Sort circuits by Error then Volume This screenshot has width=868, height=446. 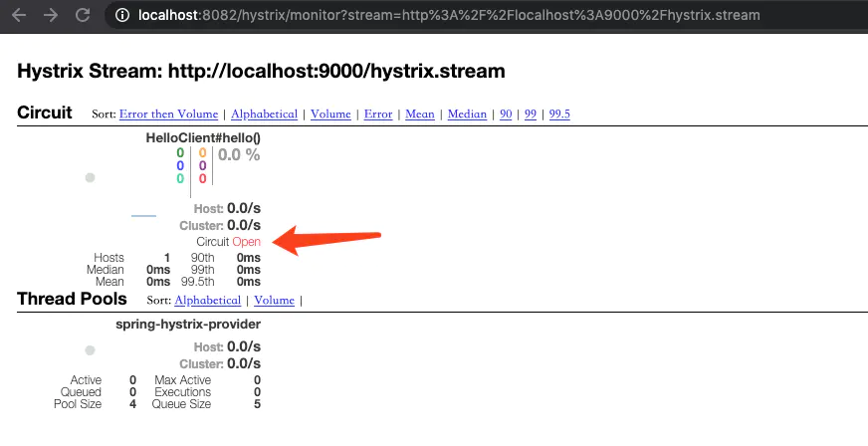tap(168, 114)
